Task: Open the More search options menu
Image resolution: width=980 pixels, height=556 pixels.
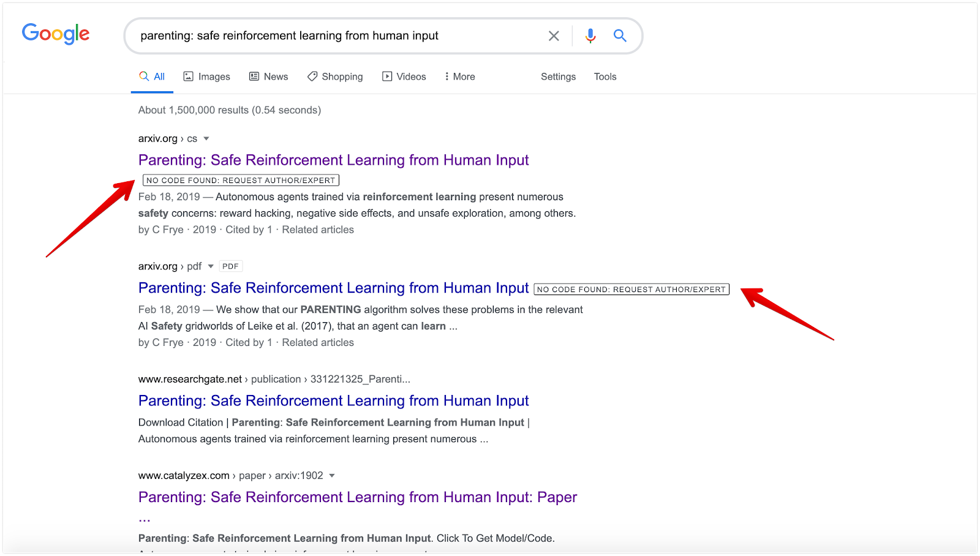Action: (x=459, y=77)
